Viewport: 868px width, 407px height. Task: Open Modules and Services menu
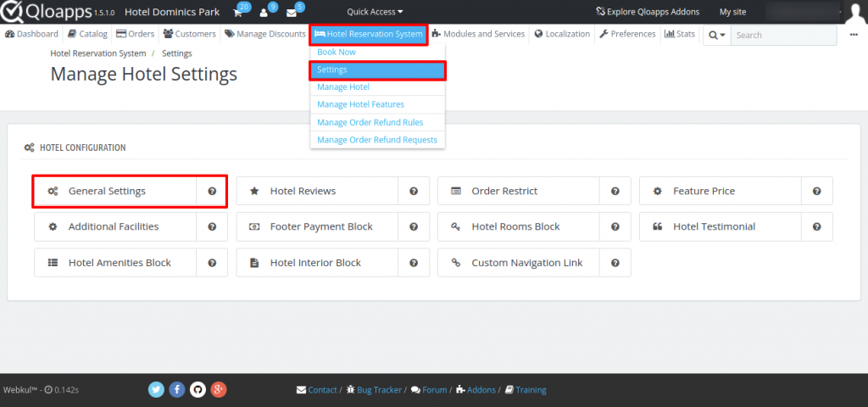tap(478, 34)
